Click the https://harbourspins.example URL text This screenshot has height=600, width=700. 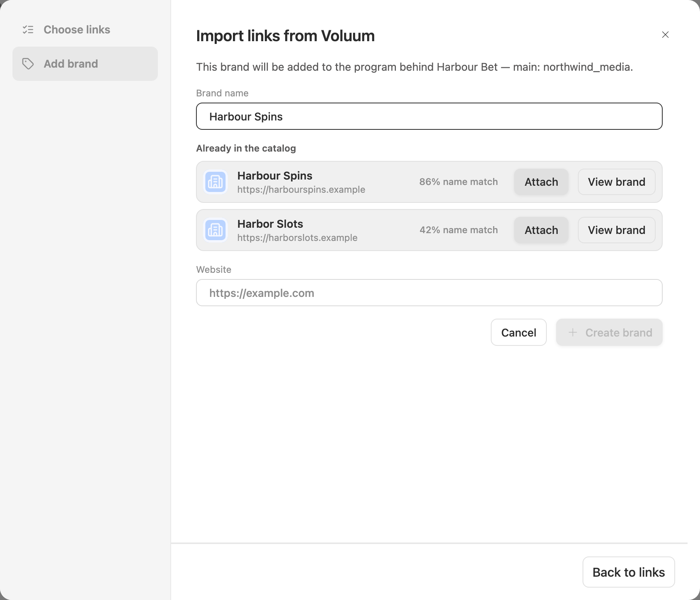(301, 190)
